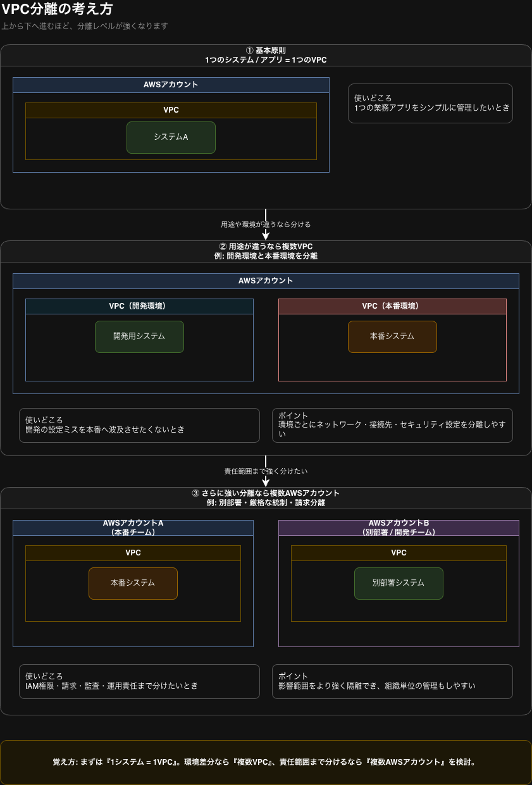Expand the ① 基本原則 section header

click(266, 55)
